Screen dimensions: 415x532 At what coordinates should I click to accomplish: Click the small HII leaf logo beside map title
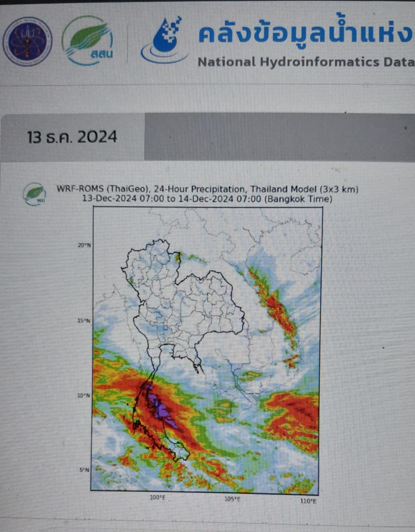click(35, 194)
